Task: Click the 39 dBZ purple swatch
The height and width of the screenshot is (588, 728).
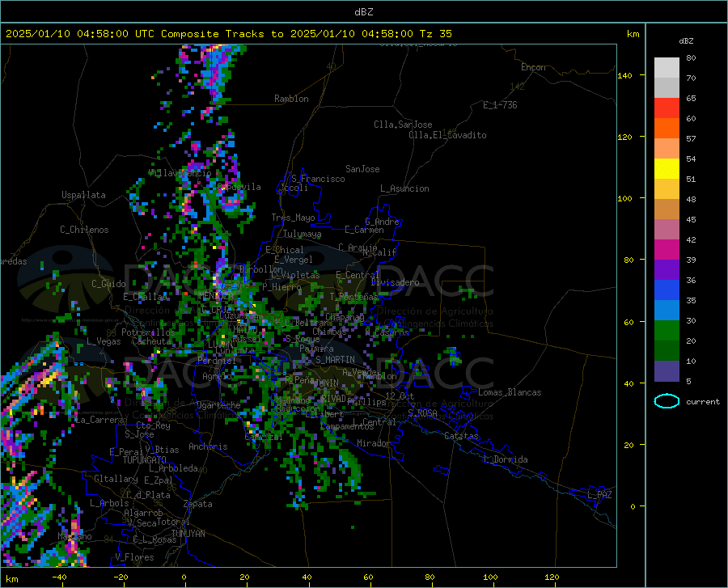Action: [x=667, y=269]
